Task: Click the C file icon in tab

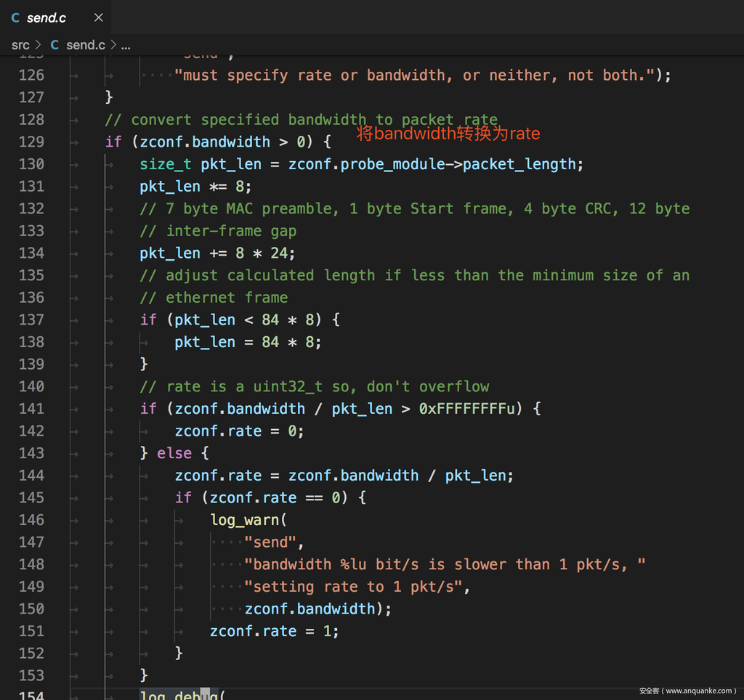Action: click(x=15, y=17)
